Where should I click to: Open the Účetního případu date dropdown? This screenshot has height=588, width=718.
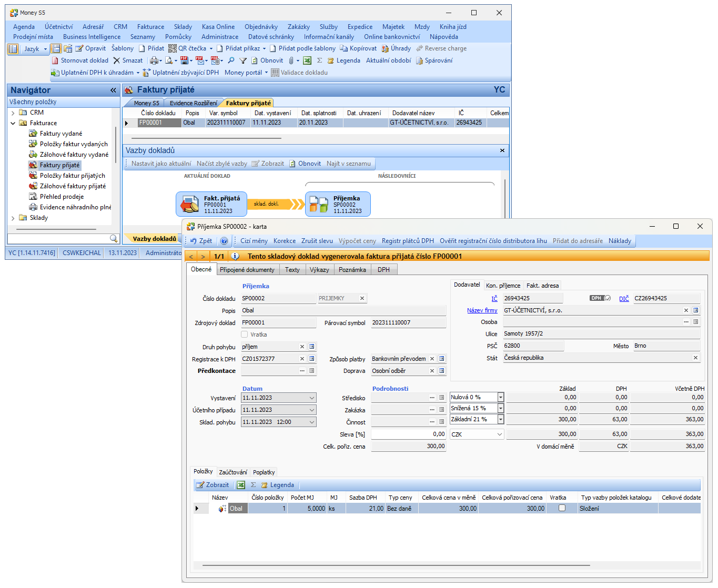click(x=312, y=410)
